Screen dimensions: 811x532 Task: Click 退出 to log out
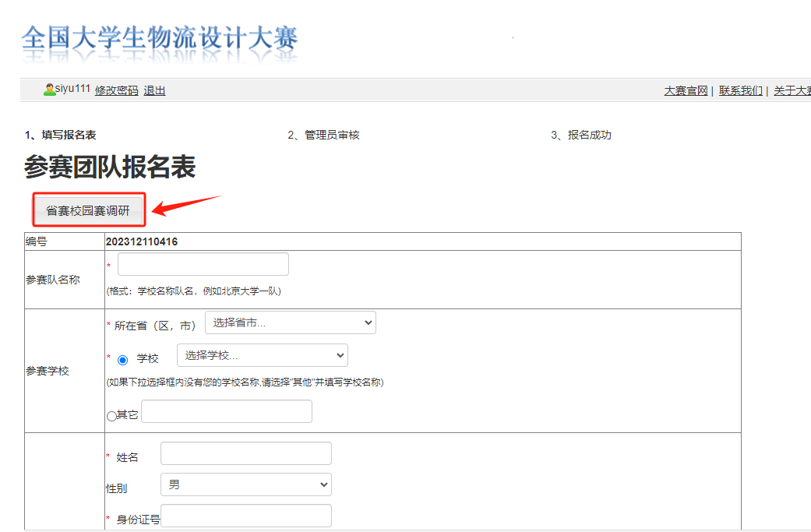point(153,90)
